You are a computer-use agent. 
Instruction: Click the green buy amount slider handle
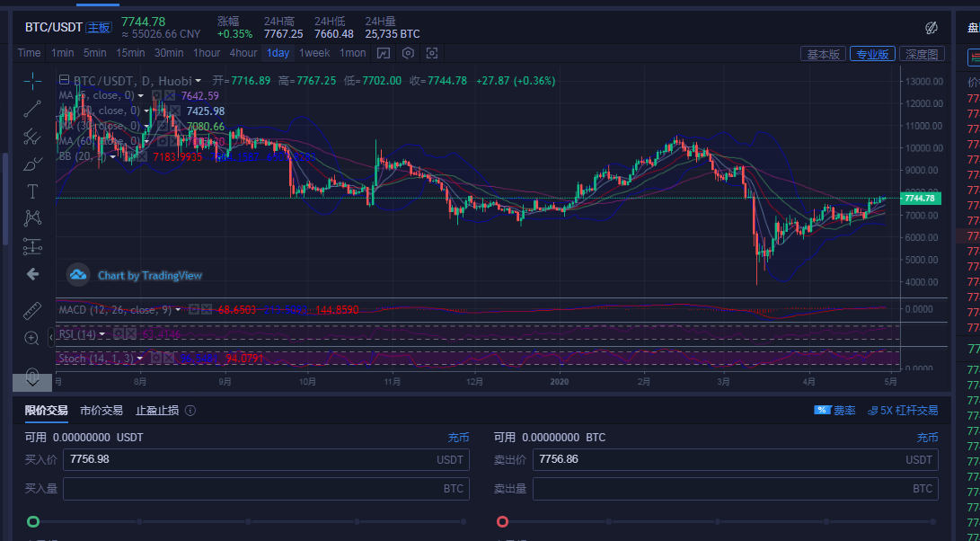[32, 519]
